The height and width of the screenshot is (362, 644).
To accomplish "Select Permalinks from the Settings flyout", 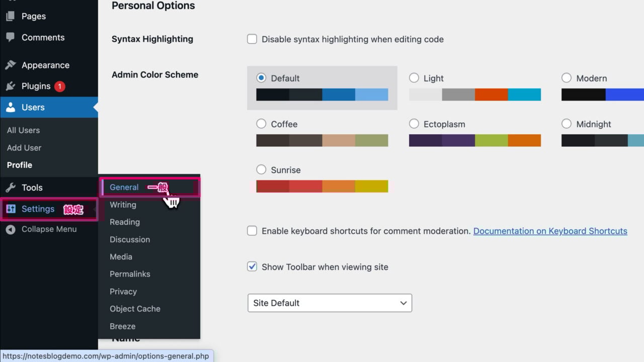I will pyautogui.click(x=130, y=274).
